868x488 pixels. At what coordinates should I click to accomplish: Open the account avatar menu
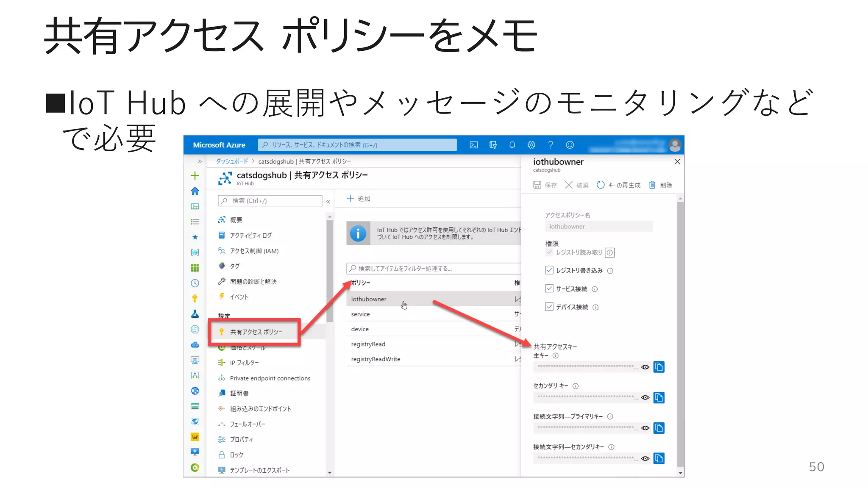675,145
